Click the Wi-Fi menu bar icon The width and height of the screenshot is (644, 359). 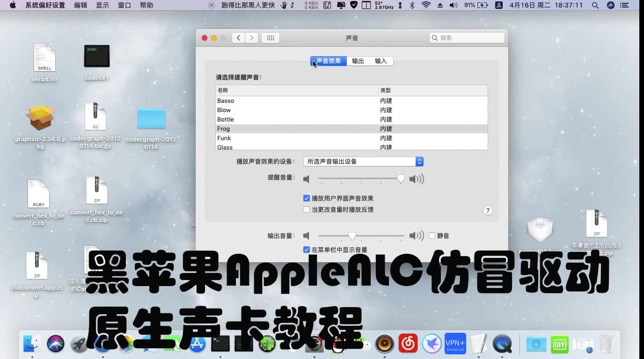[426, 5]
